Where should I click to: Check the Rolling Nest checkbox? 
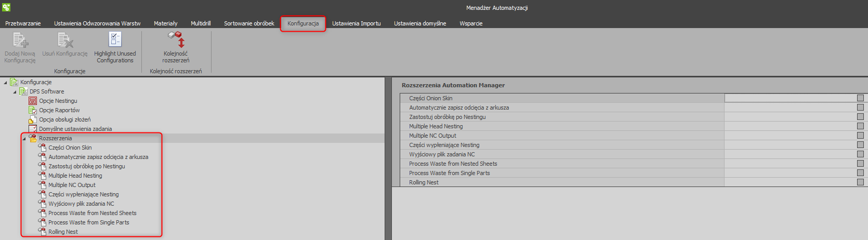click(x=860, y=182)
